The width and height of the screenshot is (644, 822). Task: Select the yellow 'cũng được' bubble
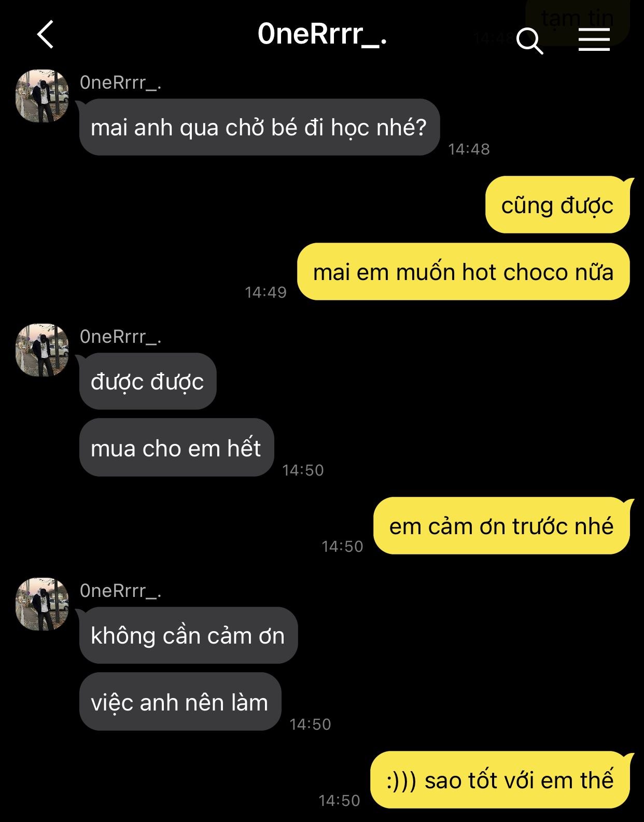[x=557, y=205]
